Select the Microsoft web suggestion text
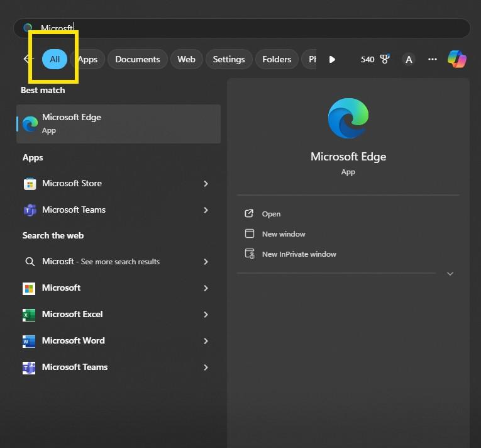The height and width of the screenshot is (448, 481). (62, 288)
